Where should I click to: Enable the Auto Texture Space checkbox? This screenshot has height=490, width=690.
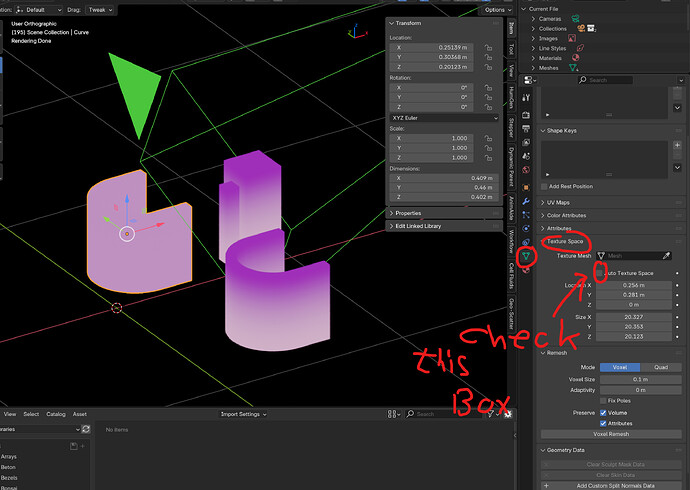pos(600,273)
